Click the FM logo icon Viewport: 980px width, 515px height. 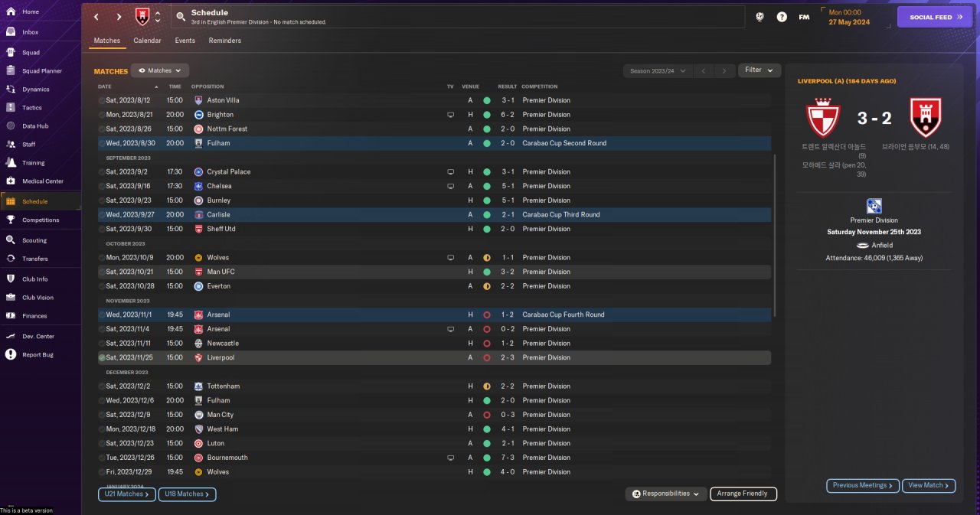click(x=804, y=17)
